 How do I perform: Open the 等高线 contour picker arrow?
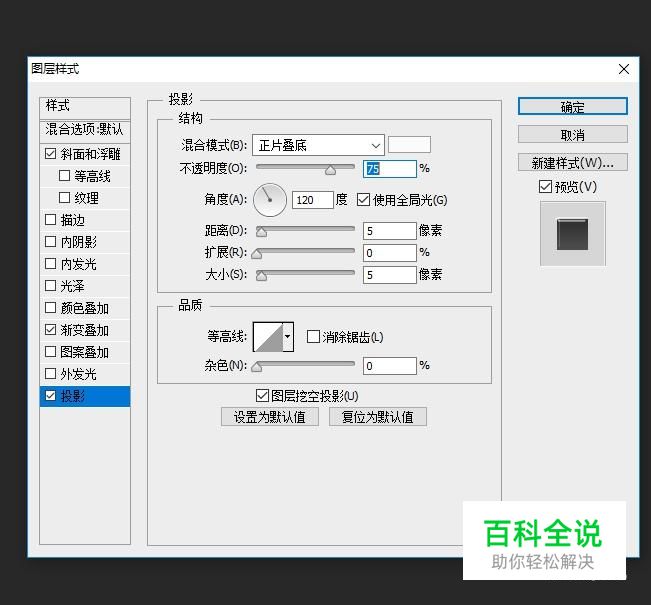pos(288,336)
